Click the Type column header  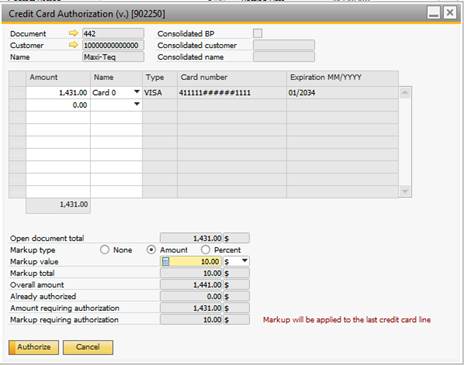click(x=160, y=77)
